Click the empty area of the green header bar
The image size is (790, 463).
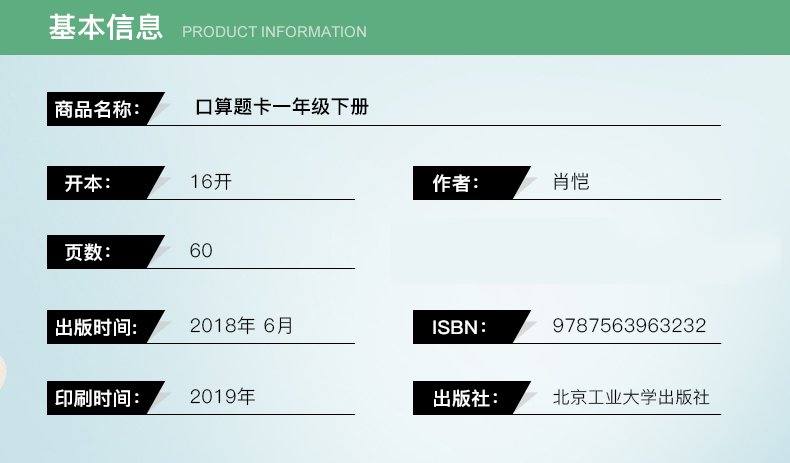click(580, 28)
